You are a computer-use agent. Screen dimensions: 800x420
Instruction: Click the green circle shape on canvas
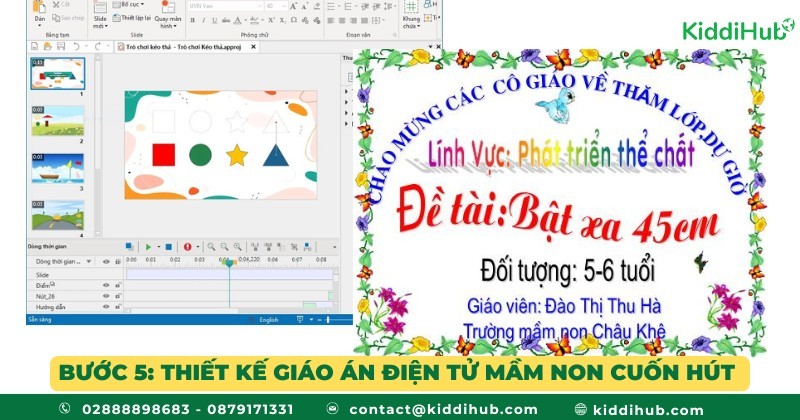pos(200,155)
